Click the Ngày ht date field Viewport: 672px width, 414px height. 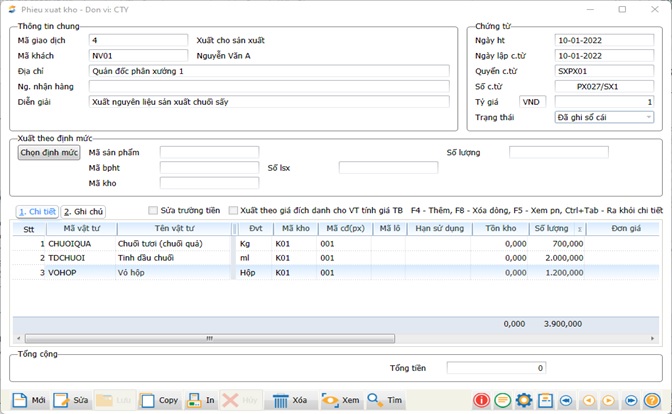(x=604, y=40)
